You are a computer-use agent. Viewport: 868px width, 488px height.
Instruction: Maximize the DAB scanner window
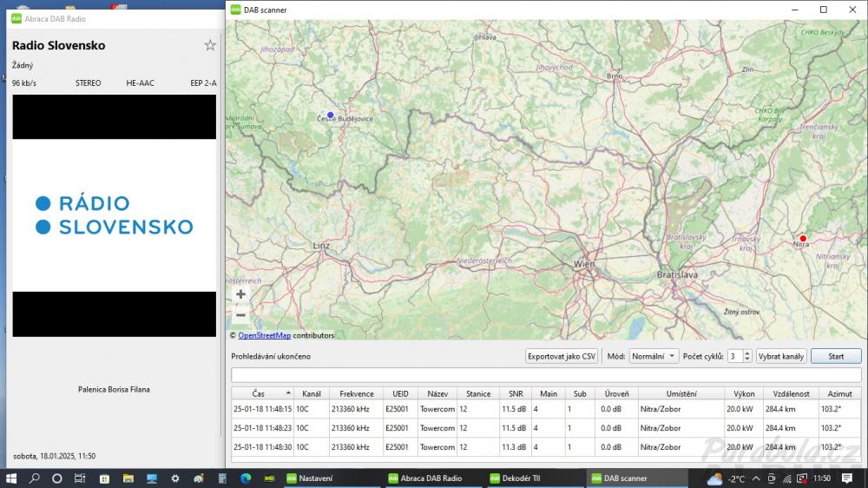pos(823,10)
